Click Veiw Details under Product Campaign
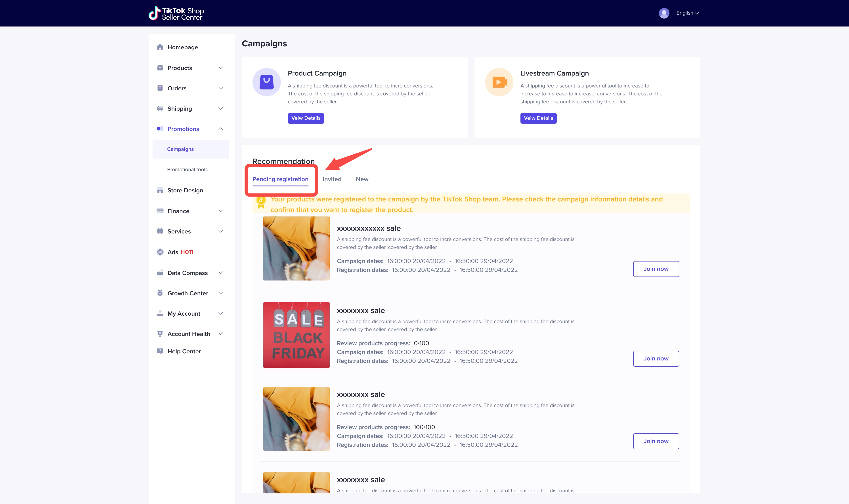This screenshot has width=849, height=504. [x=306, y=118]
